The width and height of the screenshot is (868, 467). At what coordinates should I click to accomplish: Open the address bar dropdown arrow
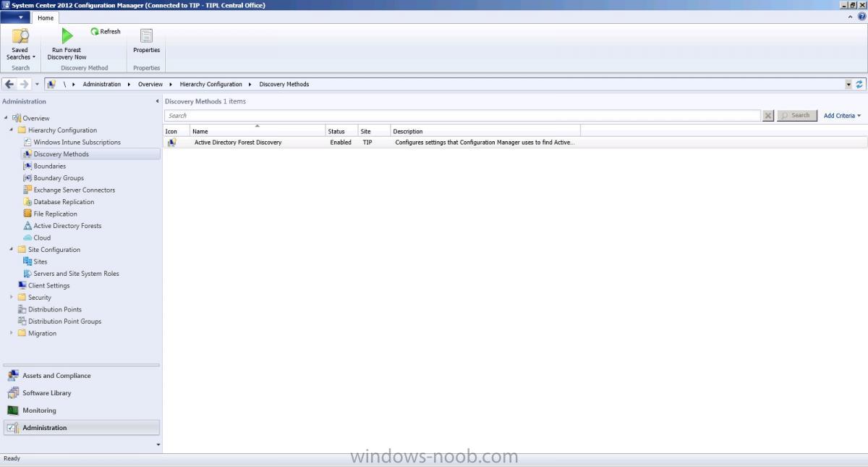[x=848, y=84]
